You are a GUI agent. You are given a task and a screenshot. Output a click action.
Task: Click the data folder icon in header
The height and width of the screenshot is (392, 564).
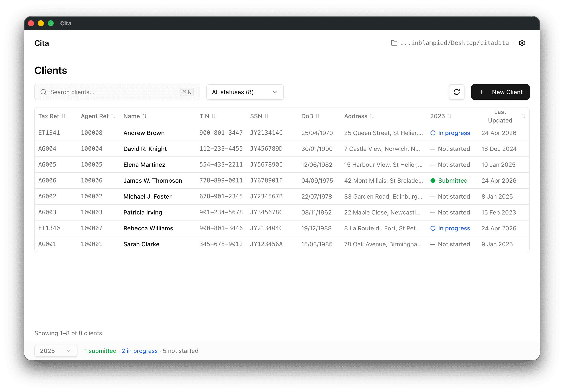(x=394, y=43)
